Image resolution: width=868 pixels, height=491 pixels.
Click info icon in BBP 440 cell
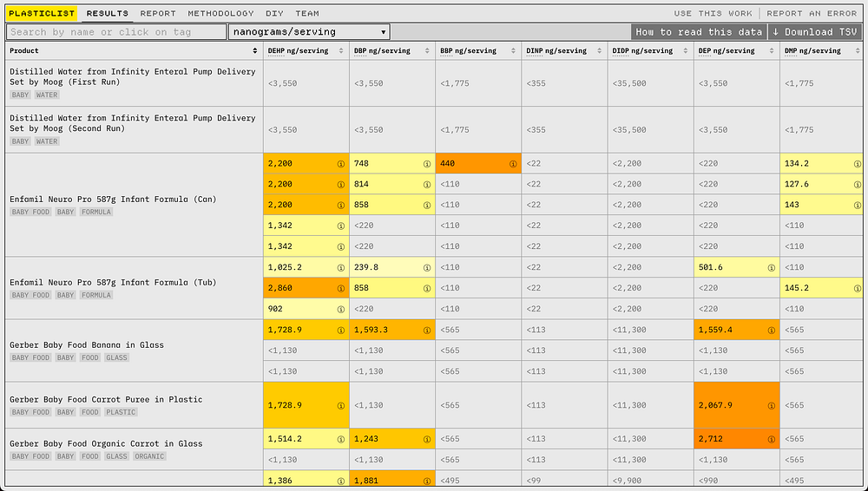(513, 164)
